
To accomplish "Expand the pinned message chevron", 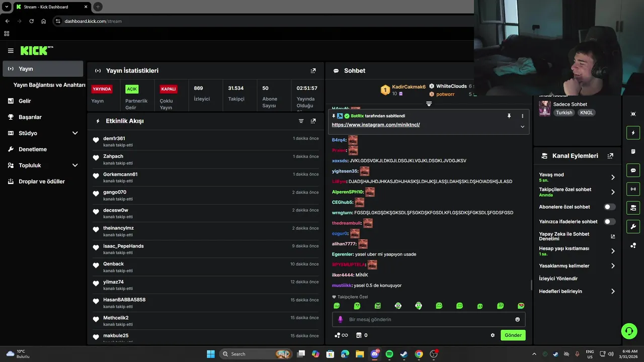I will [x=522, y=127].
